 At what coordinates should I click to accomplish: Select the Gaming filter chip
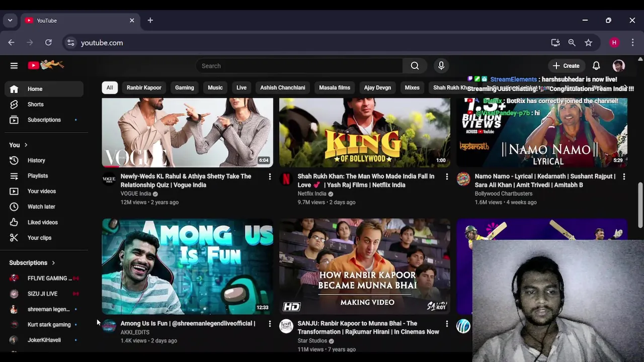[185, 87]
